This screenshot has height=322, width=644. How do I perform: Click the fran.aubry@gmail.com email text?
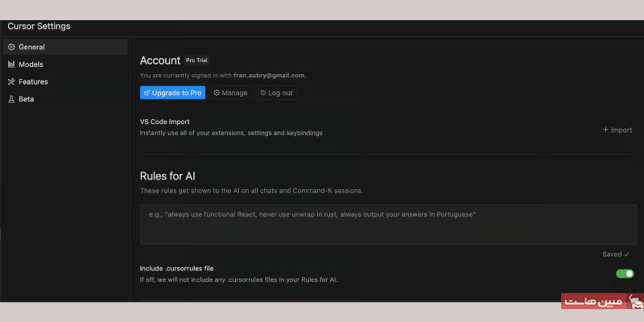(269, 76)
